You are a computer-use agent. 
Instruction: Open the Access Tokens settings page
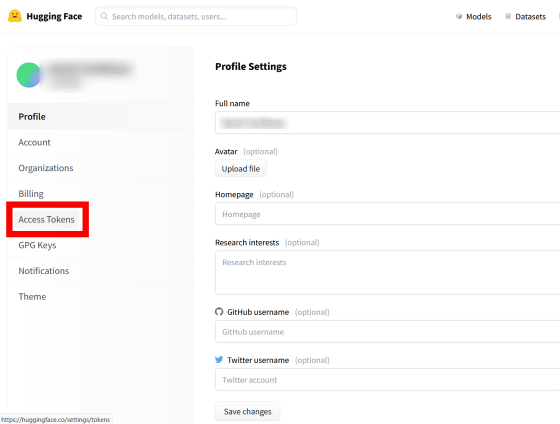coord(46,219)
